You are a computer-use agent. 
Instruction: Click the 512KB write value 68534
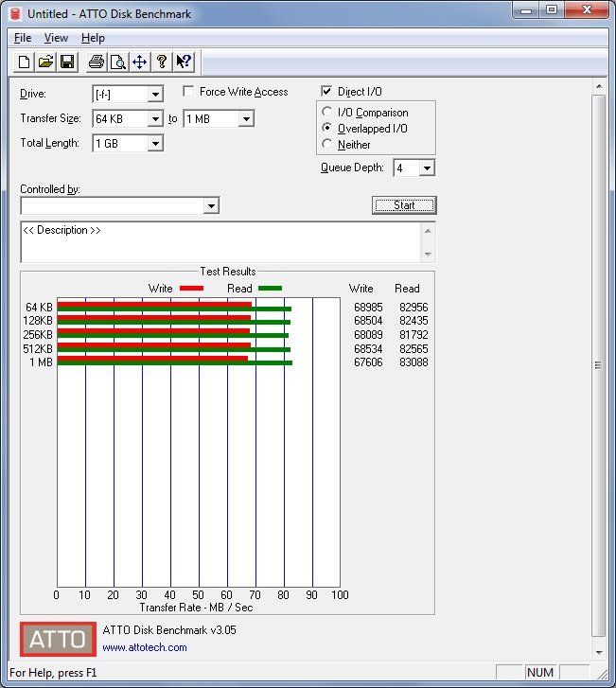368,349
